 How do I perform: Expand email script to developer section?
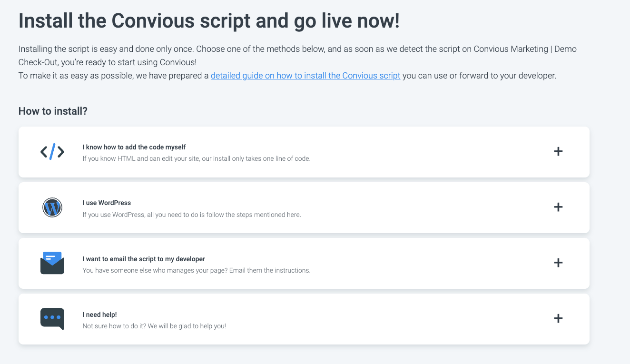(x=558, y=263)
